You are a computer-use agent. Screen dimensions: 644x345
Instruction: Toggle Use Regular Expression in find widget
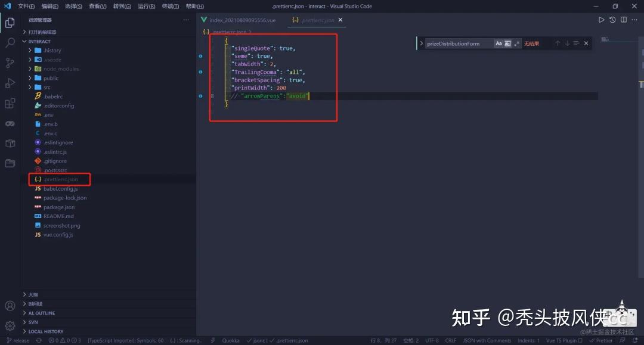(516, 43)
